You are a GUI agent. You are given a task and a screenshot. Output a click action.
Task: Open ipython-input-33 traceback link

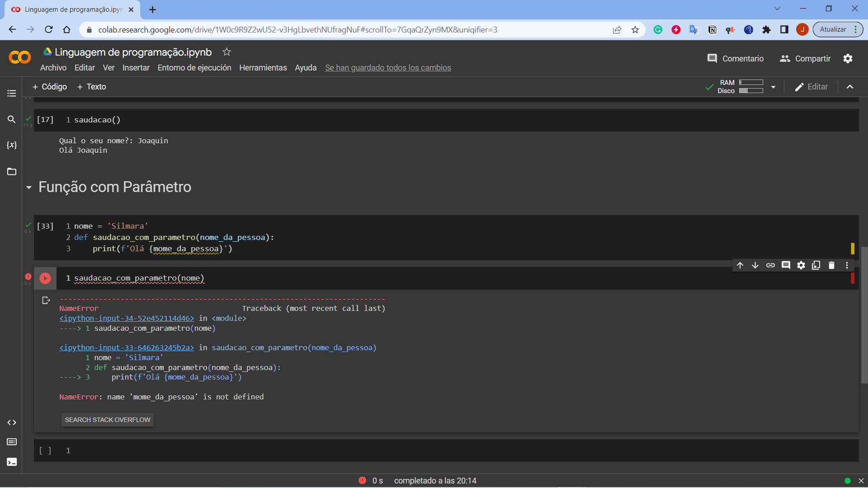(x=127, y=348)
